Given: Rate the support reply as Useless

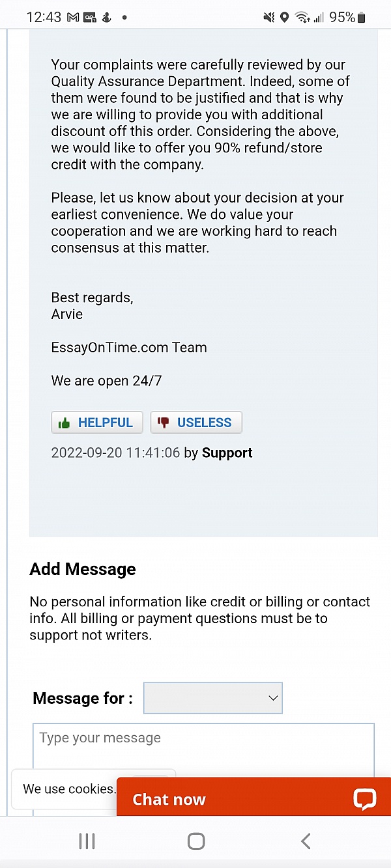Looking at the screenshot, I should pos(196,423).
